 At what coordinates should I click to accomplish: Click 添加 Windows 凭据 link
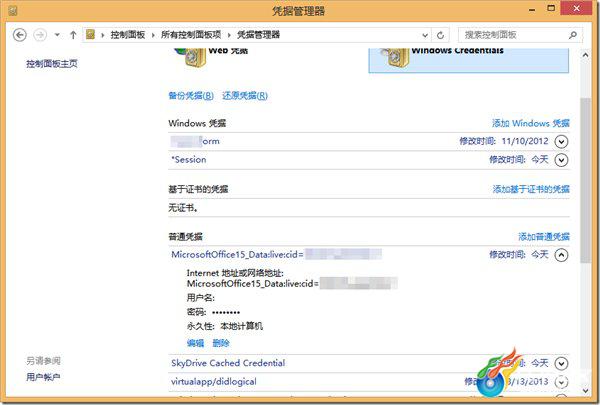(531, 123)
